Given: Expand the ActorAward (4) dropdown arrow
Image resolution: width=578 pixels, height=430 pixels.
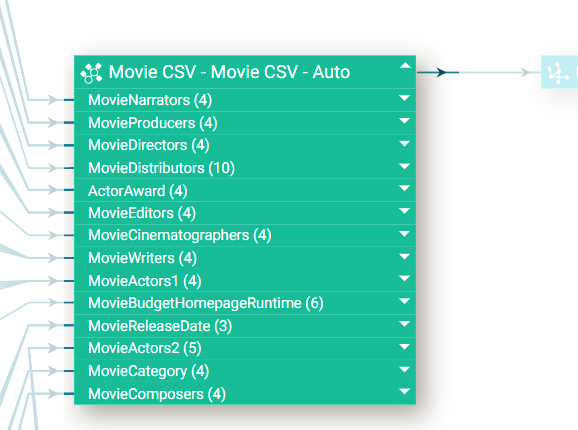Looking at the screenshot, I should [404, 188].
